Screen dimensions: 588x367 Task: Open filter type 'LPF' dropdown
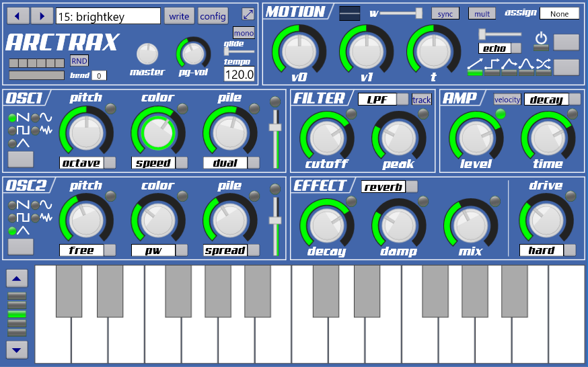coord(383,99)
